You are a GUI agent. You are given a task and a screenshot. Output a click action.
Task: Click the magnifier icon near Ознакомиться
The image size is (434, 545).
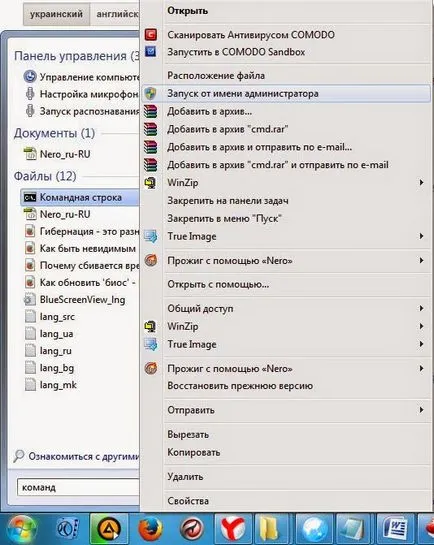[x=19, y=456]
